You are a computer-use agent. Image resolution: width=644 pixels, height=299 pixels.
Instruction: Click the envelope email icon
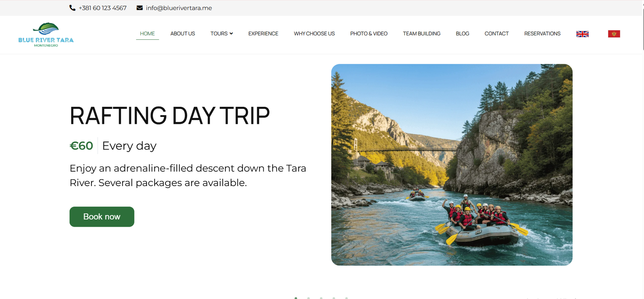pyautogui.click(x=140, y=8)
